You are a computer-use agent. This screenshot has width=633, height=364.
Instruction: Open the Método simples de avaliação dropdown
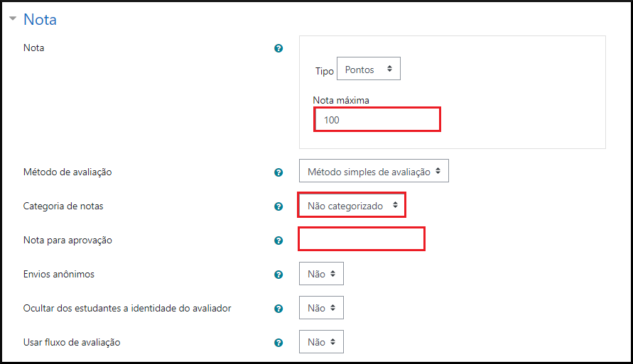pos(374,171)
